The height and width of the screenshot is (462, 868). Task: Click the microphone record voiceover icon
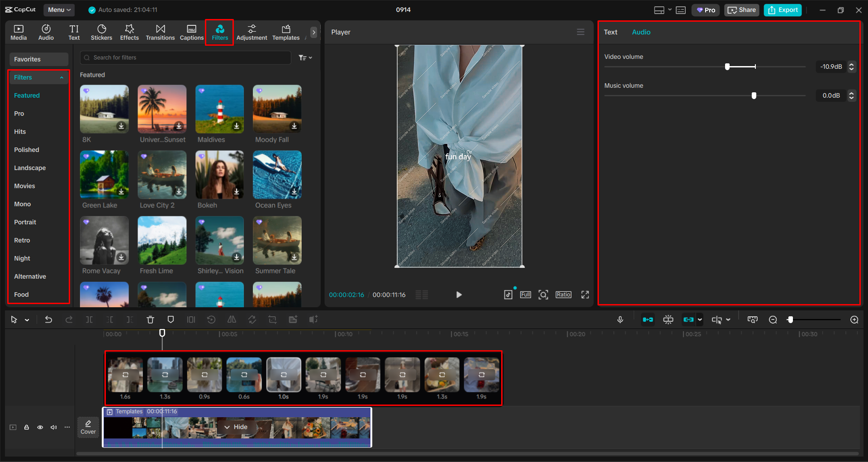(x=620, y=320)
